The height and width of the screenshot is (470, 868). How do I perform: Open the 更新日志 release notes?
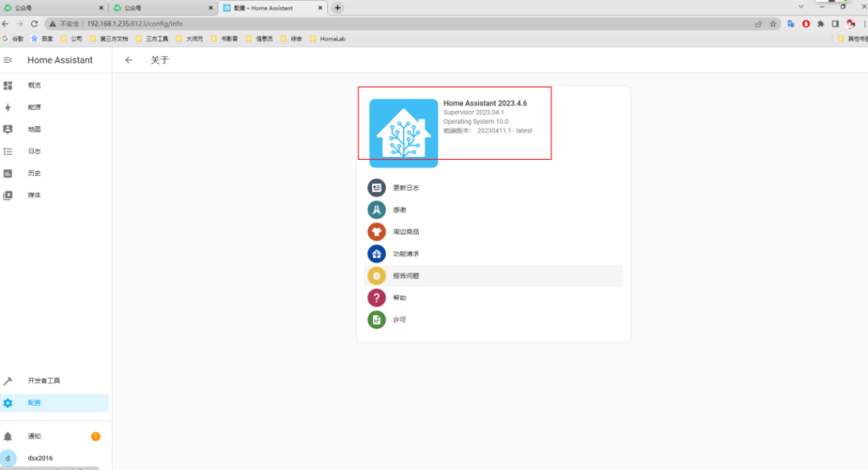pyautogui.click(x=493, y=187)
